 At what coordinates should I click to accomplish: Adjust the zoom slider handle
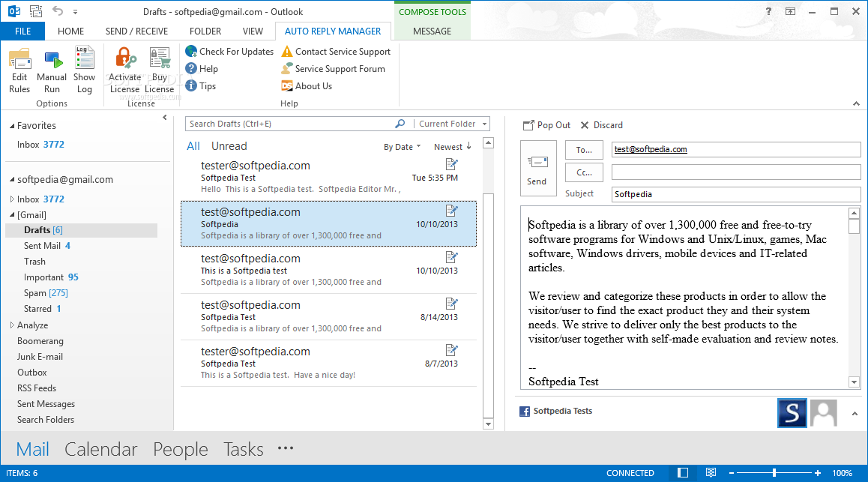pyautogui.click(x=774, y=472)
